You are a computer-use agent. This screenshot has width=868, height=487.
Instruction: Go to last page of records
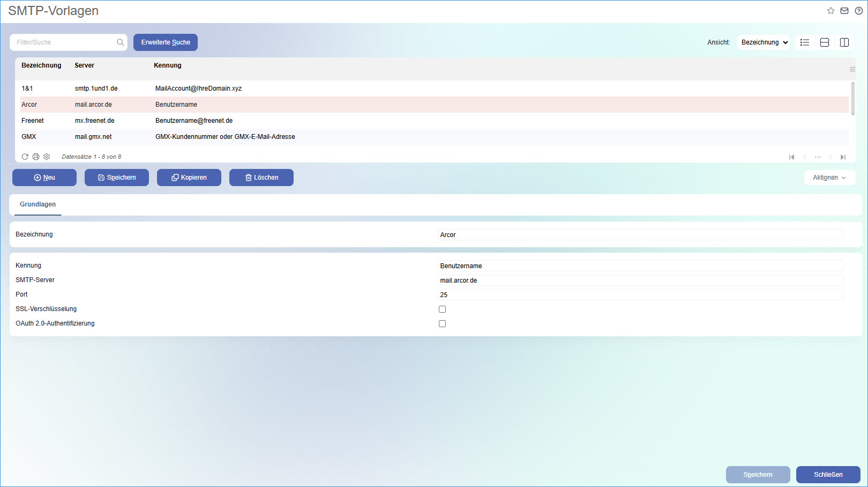pyautogui.click(x=843, y=157)
